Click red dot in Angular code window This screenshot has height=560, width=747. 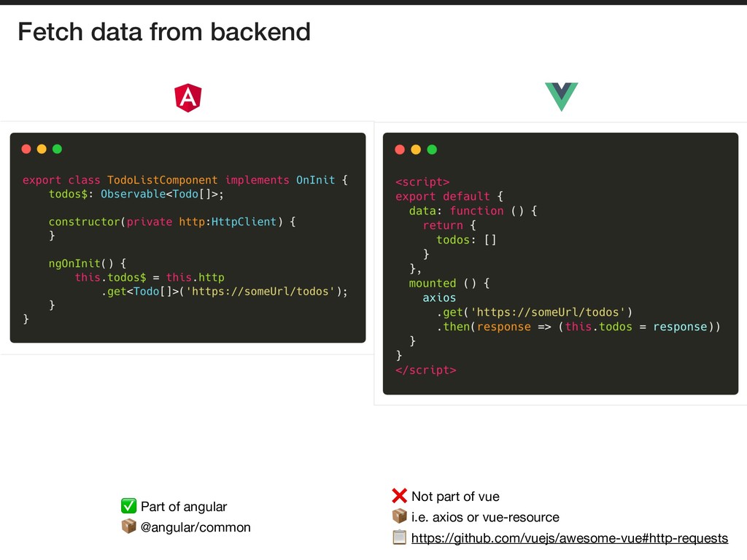pos(26,149)
